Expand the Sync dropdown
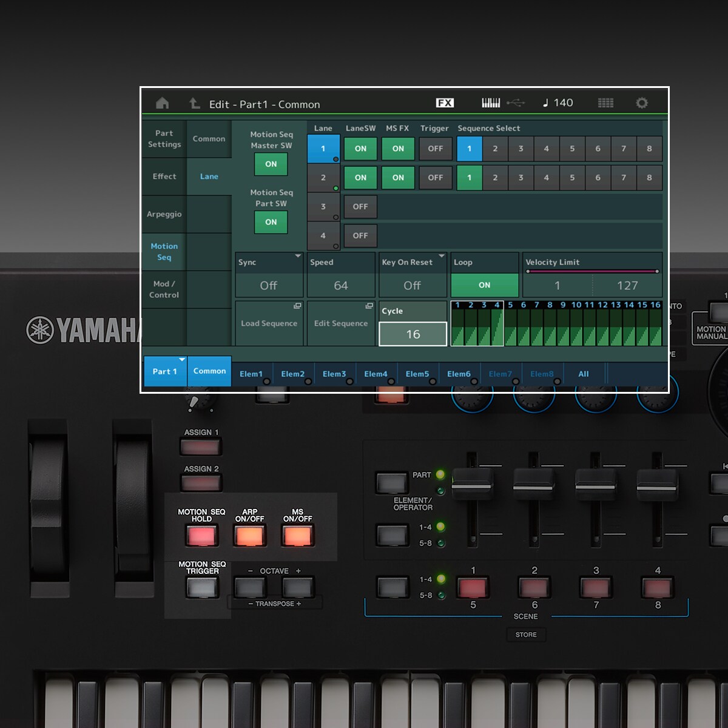Image resolution: width=728 pixels, height=728 pixels. point(269,263)
